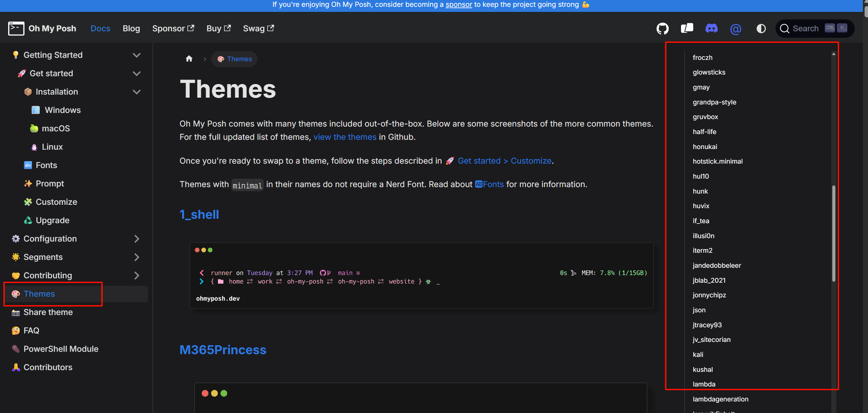Open the Fonts link in paragraph
868x413 pixels.
[489, 184]
